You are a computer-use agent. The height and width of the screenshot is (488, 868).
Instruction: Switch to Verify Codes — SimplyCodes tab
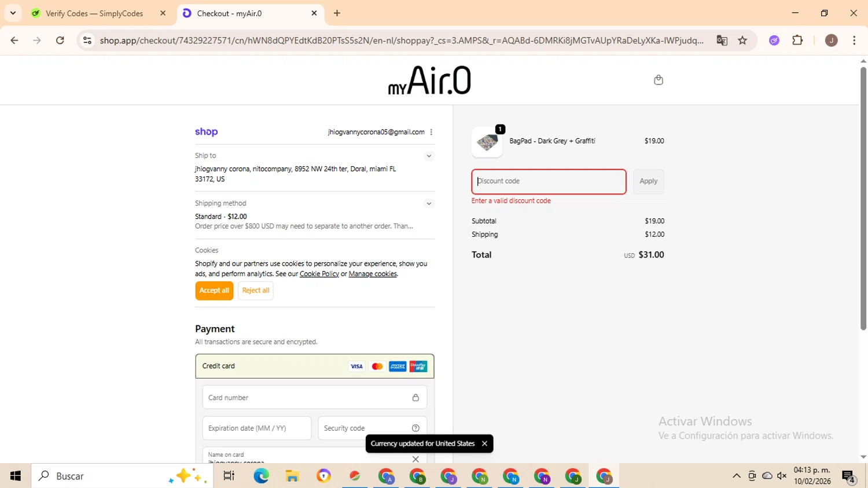pos(98,13)
